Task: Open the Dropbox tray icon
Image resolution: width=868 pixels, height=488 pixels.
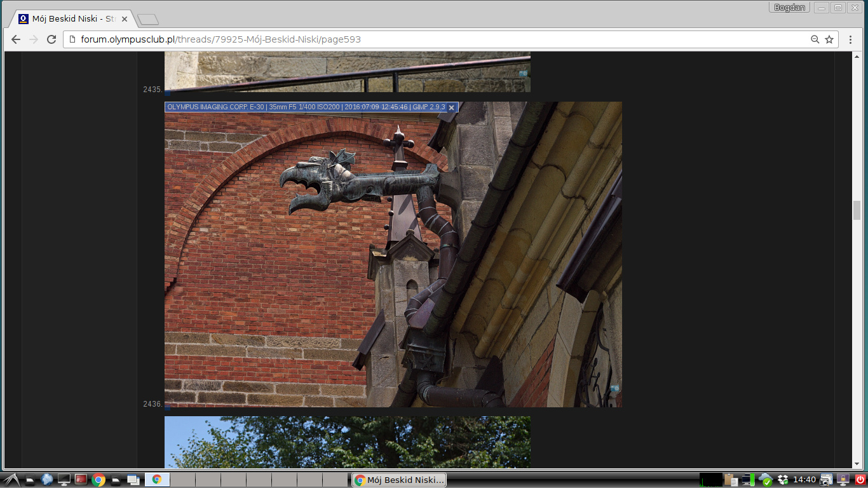Action: click(x=783, y=480)
